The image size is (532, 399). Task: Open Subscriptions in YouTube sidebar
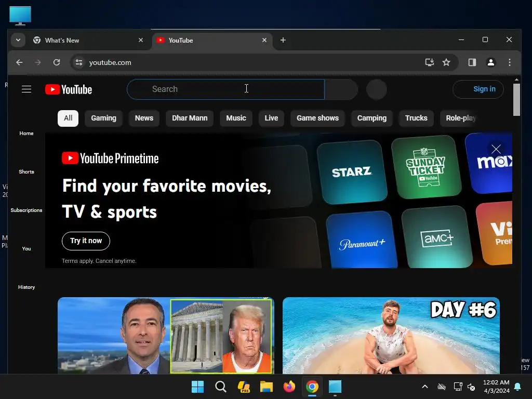[x=26, y=210]
